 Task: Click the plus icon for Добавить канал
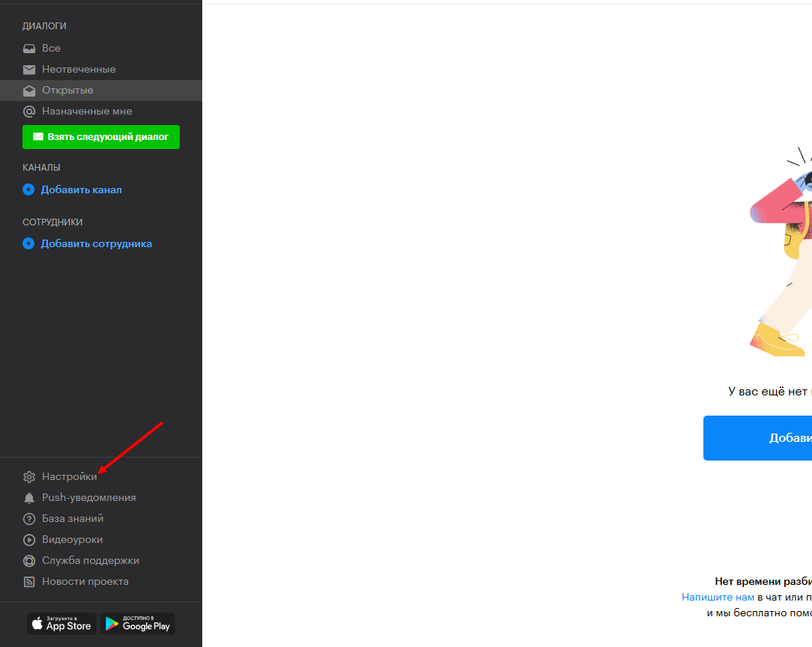[28, 190]
